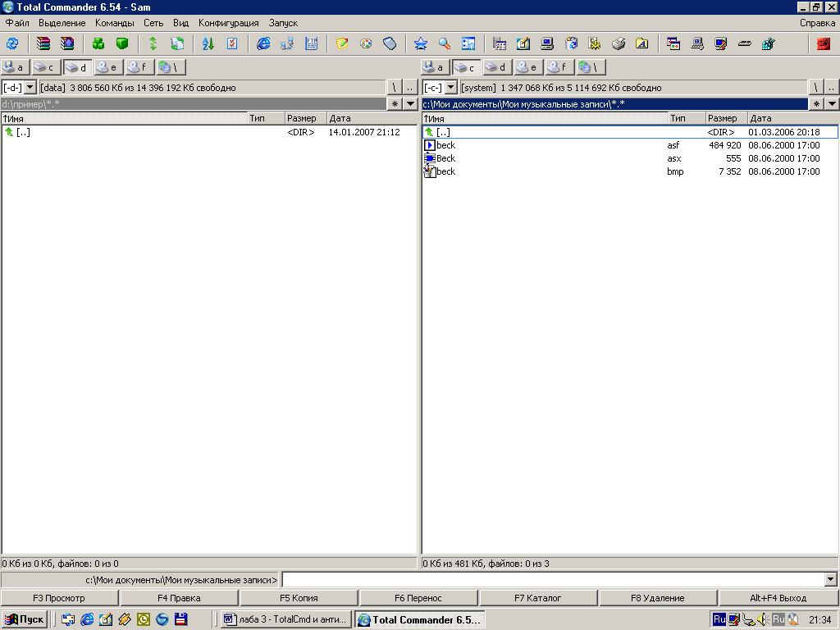Click the printer toolbar icon
Image resolution: width=840 pixels, height=630 pixels.
[x=619, y=44]
